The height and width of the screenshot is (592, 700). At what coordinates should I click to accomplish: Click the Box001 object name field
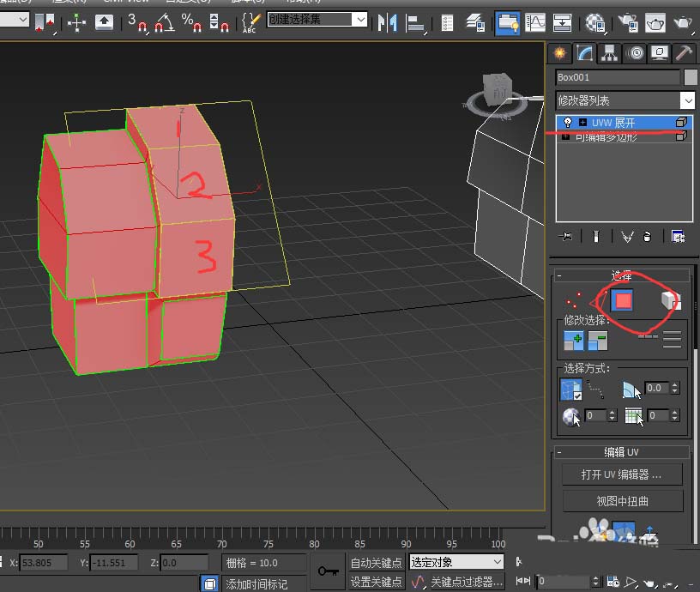[x=617, y=76]
